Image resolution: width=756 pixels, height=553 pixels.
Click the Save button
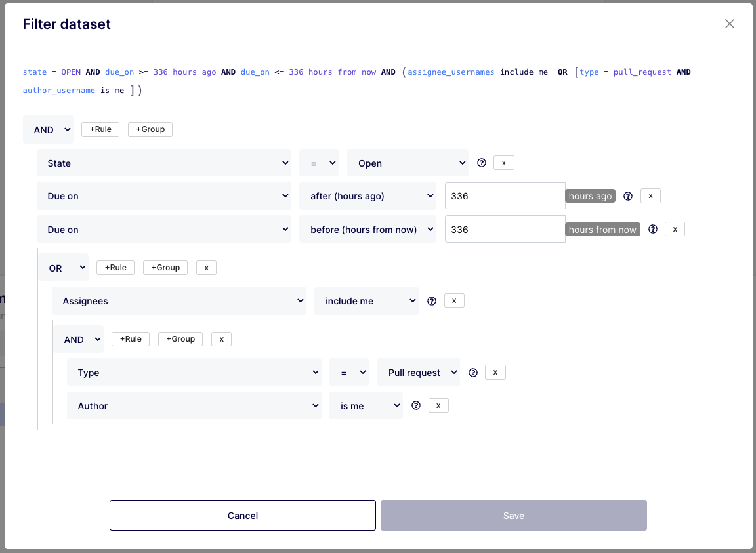click(513, 516)
